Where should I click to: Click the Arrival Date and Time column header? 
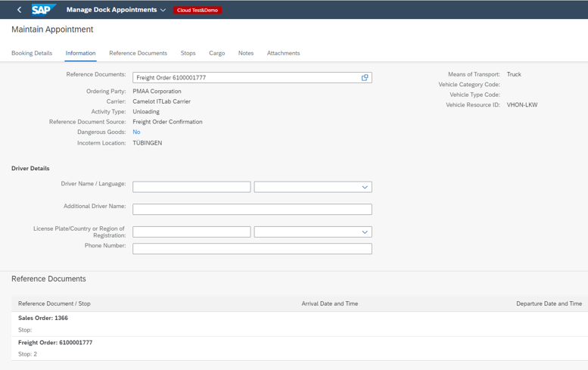click(x=330, y=303)
